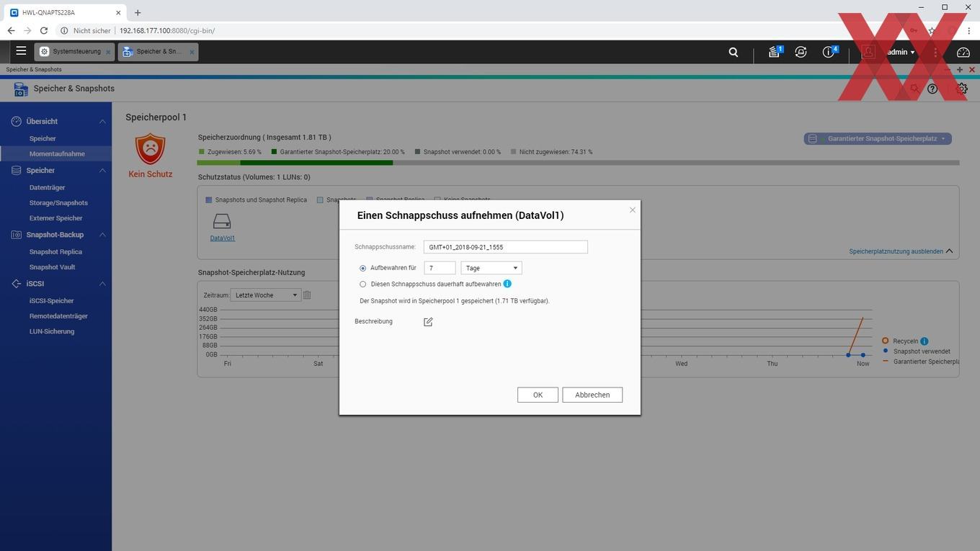Click the Nicht sicher site info indicator

click(x=85, y=31)
